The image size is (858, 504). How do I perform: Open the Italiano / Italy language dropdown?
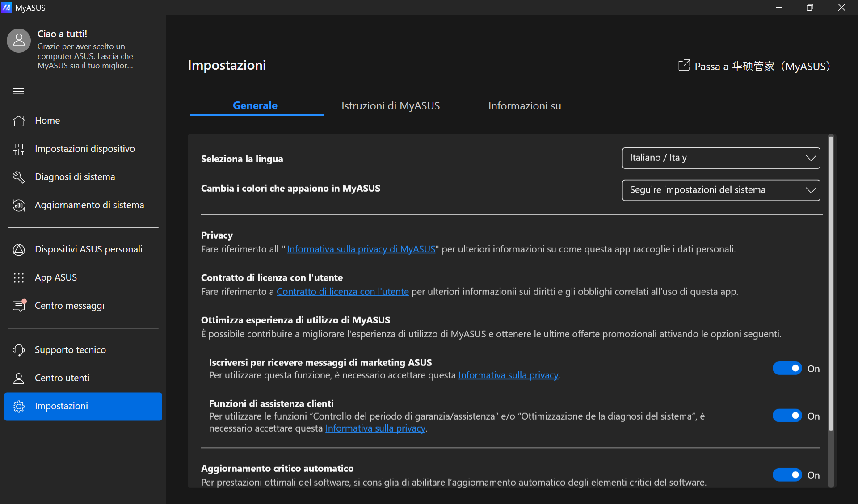(721, 158)
